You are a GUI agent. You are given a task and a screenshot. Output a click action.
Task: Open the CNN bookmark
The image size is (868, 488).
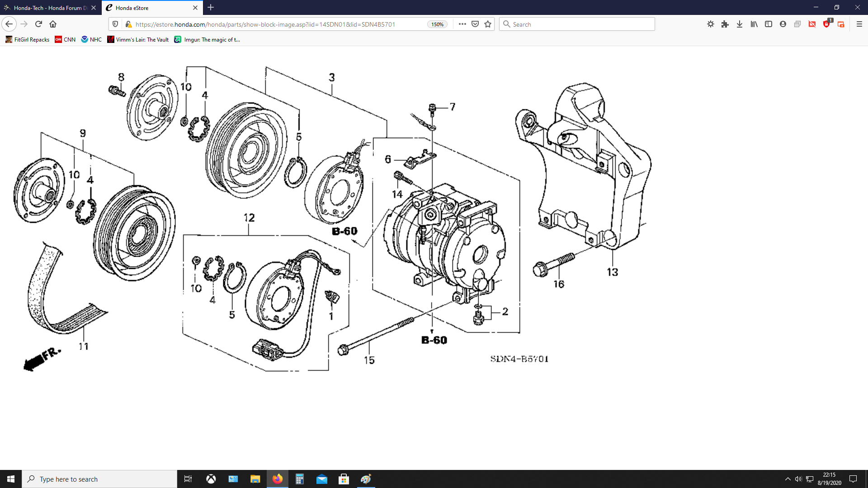pyautogui.click(x=65, y=40)
